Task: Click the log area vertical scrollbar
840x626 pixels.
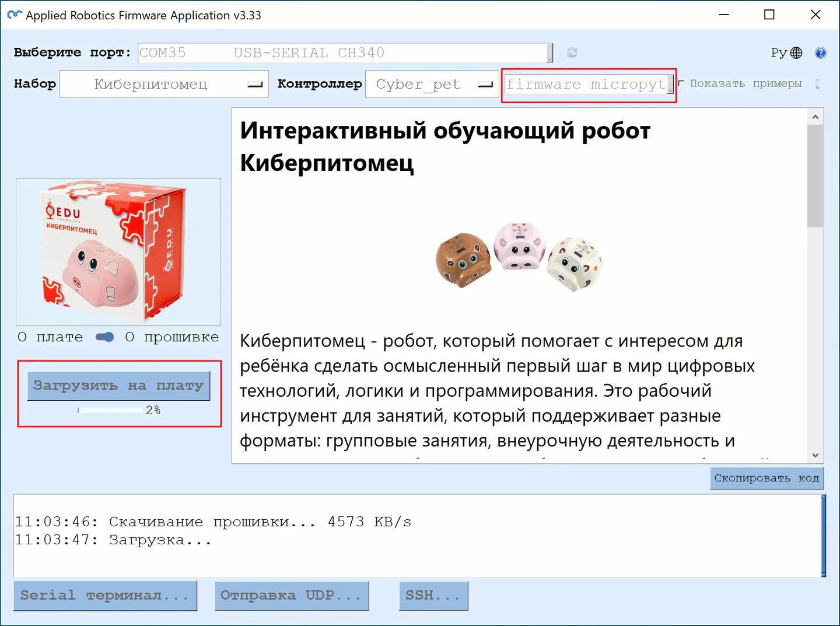Action: click(823, 536)
